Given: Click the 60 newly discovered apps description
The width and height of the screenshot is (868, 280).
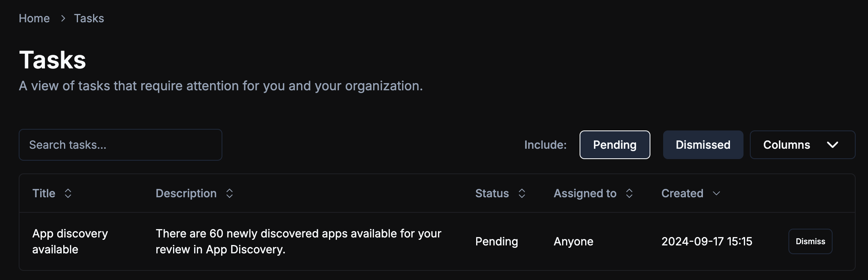Looking at the screenshot, I should pyautogui.click(x=298, y=241).
